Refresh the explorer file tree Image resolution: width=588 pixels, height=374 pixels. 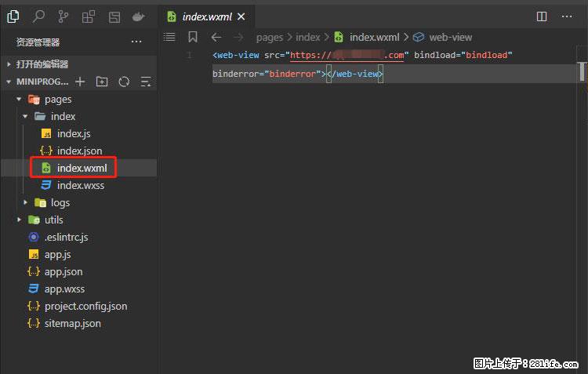124,82
